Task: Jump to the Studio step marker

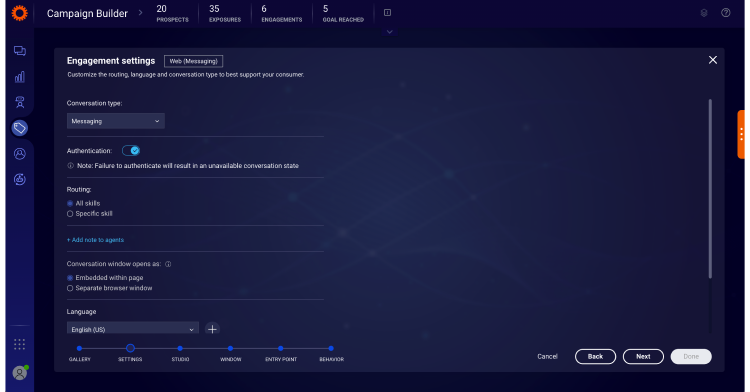Action: (x=180, y=348)
